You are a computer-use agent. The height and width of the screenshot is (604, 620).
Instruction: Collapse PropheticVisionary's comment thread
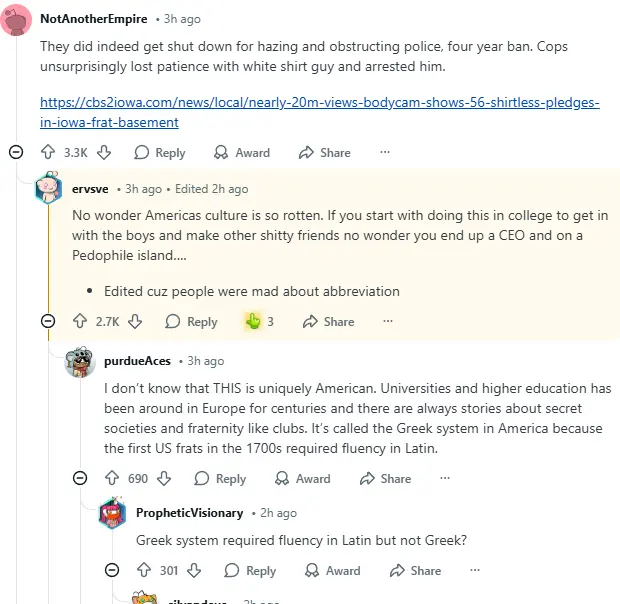click(112, 571)
